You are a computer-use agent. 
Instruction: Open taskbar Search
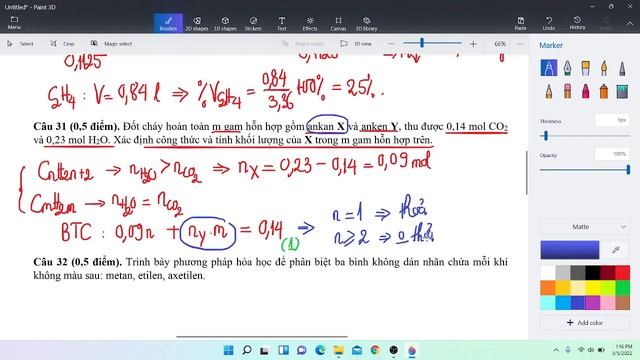247,350
